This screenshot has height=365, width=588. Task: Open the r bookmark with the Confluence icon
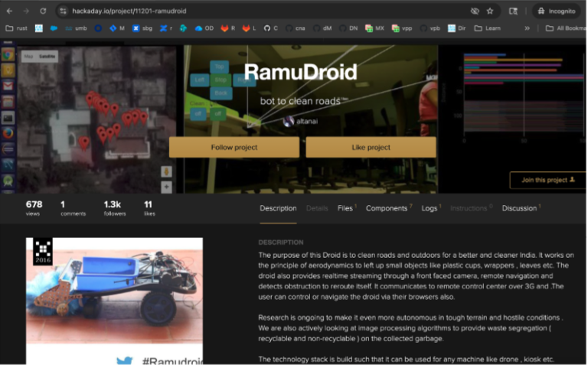(x=166, y=28)
